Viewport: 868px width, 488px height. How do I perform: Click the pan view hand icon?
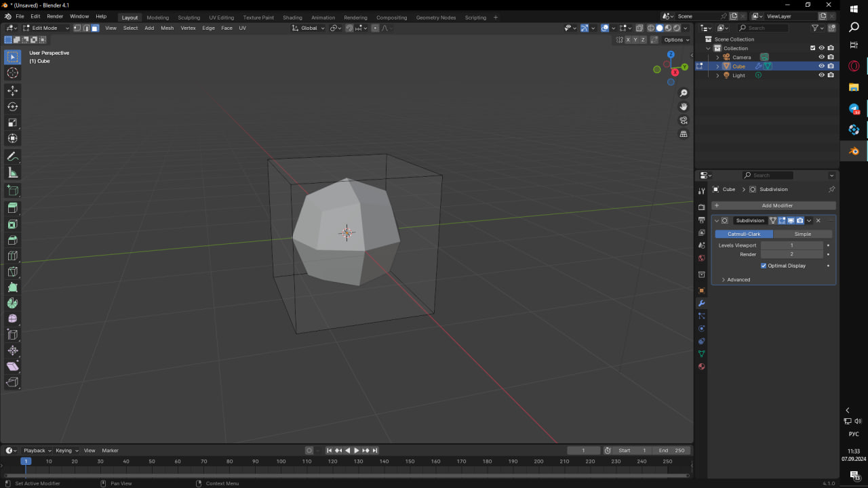684,106
